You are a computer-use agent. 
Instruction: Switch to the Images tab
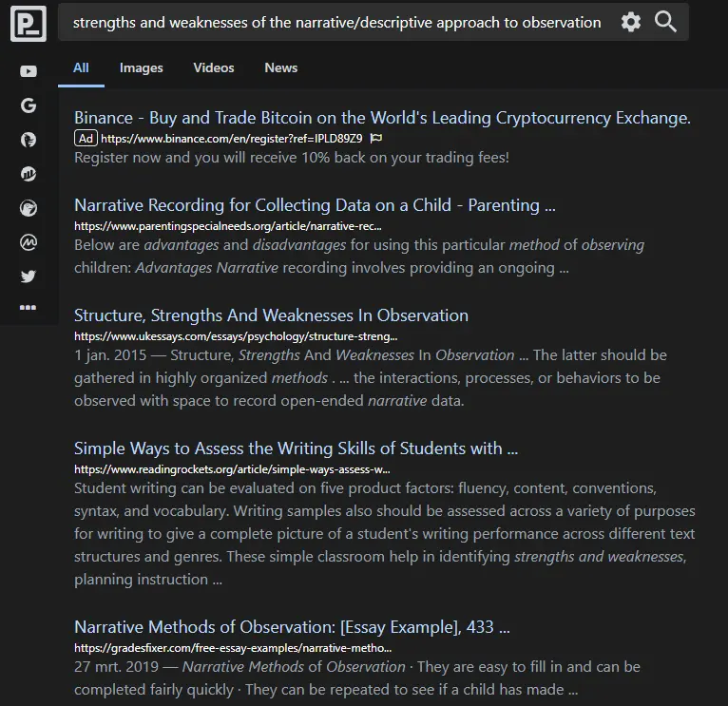click(142, 68)
